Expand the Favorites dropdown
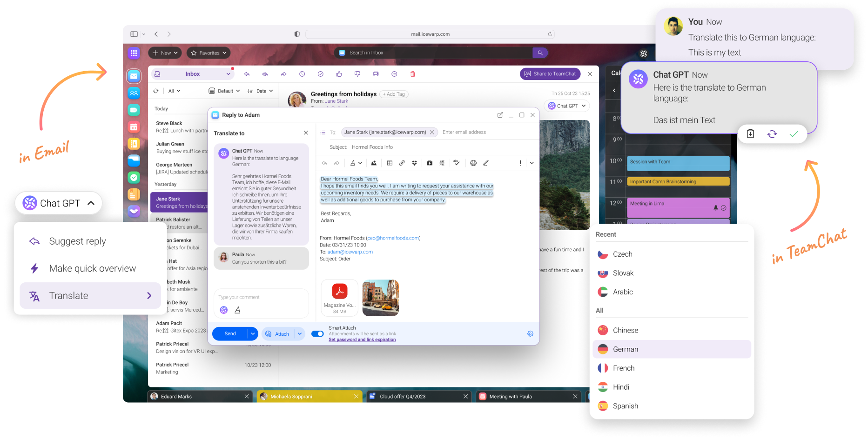This screenshot has width=868, height=439. pos(209,53)
